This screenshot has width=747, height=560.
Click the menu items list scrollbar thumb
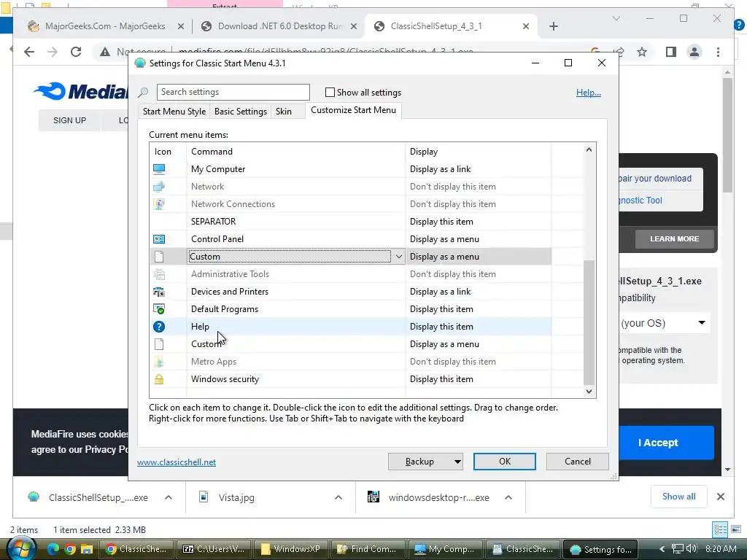tap(589, 322)
